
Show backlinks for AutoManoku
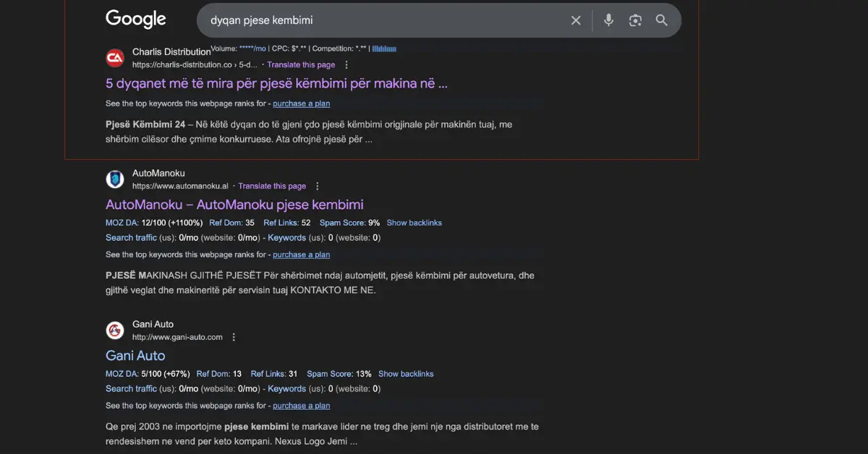pyautogui.click(x=414, y=223)
